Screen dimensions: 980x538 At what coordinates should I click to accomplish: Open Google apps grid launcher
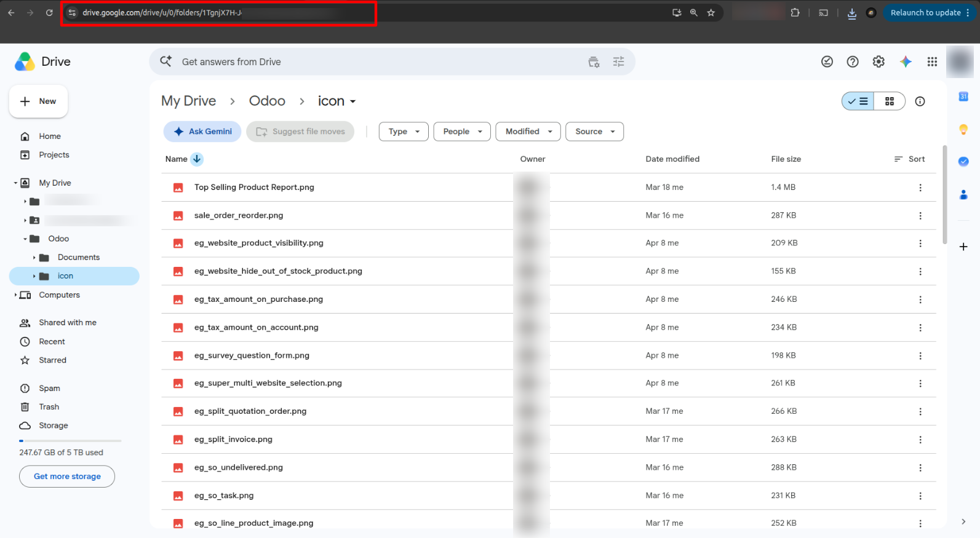pyautogui.click(x=932, y=61)
